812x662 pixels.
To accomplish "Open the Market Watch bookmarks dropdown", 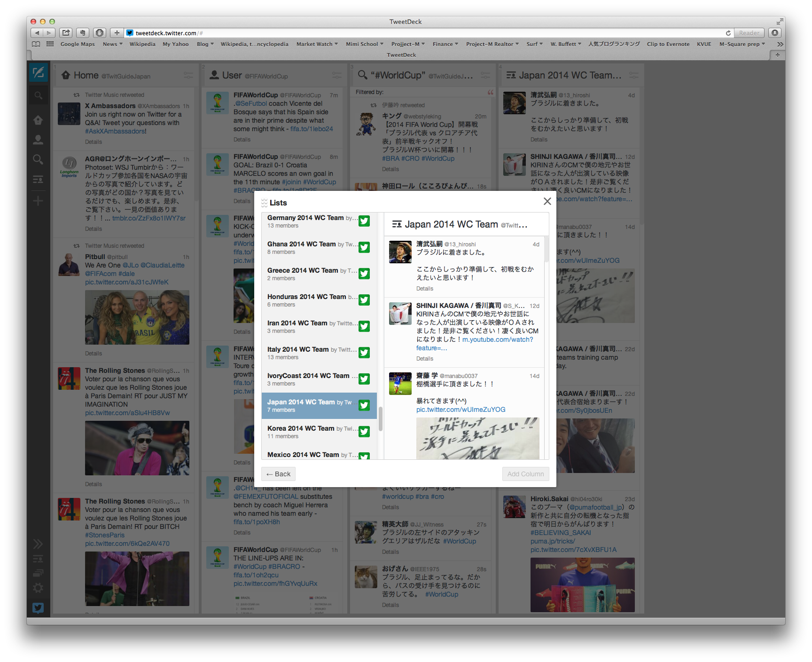I will pos(317,44).
